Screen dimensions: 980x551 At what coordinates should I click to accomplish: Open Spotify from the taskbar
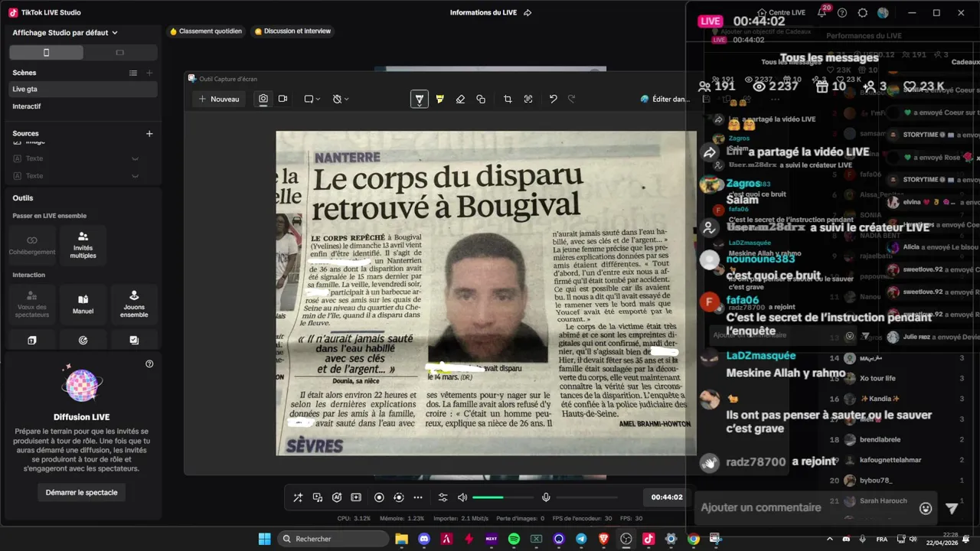514,539
